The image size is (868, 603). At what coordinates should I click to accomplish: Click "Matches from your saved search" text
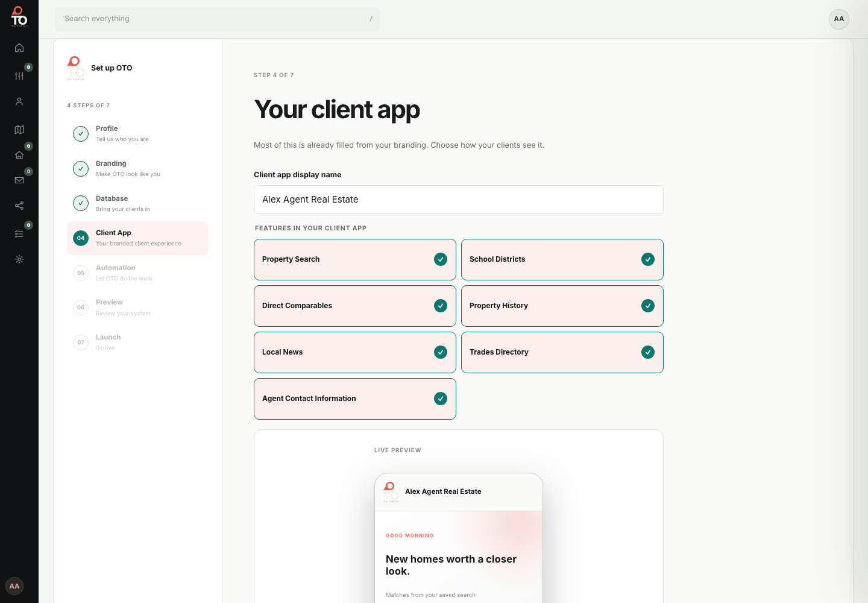[430, 595]
